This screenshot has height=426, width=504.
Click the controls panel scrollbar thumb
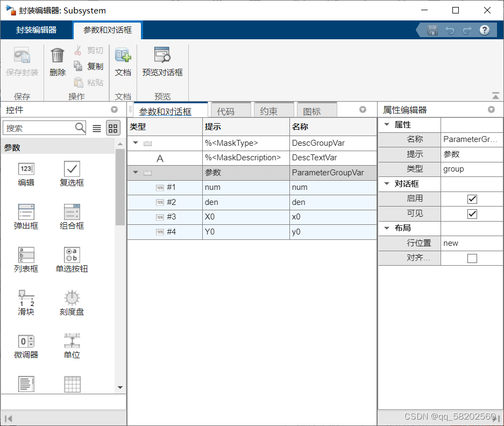click(120, 187)
